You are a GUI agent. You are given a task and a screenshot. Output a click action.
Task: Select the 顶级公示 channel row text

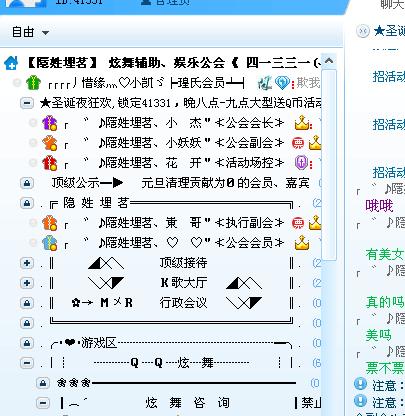pos(181,183)
